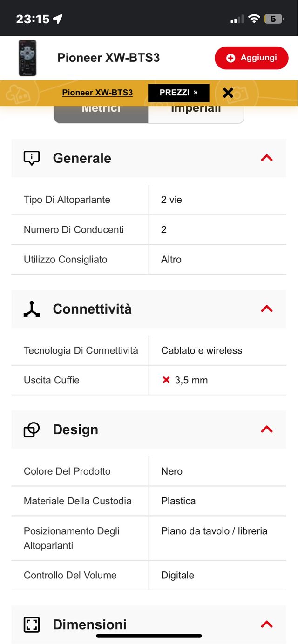The image size is (298, 644).
Task: Tap the Pioneer XW-BTS3 page title
Action: (x=108, y=58)
